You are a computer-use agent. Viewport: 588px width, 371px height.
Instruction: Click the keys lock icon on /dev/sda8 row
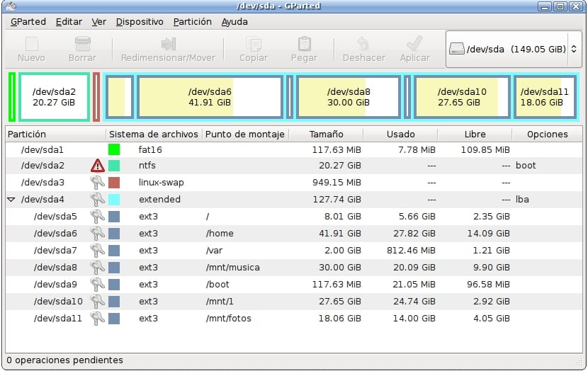97,268
